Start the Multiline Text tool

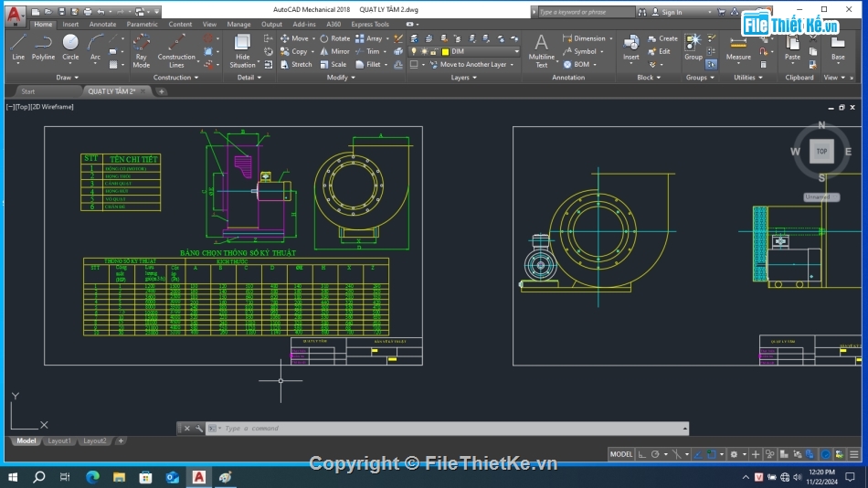click(542, 50)
